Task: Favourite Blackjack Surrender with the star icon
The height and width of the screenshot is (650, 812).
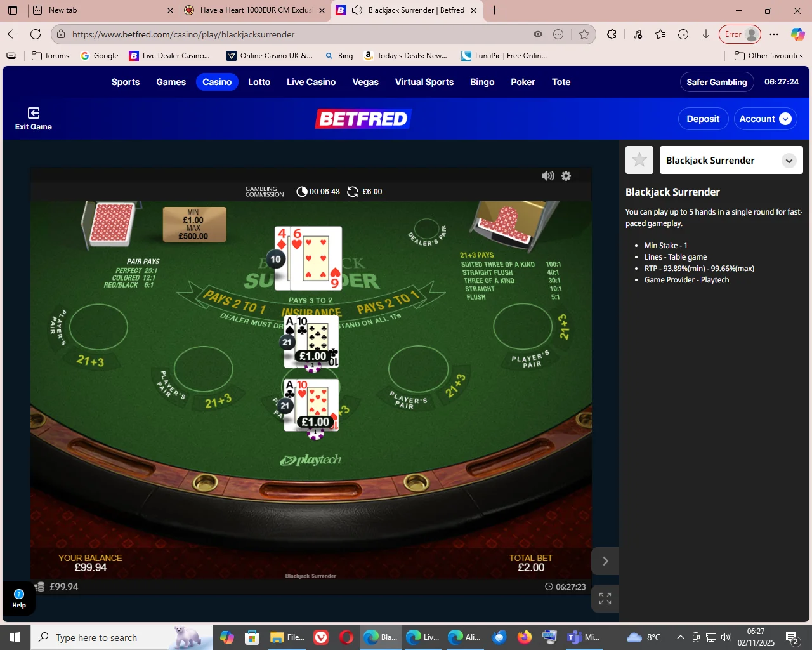Action: (639, 160)
